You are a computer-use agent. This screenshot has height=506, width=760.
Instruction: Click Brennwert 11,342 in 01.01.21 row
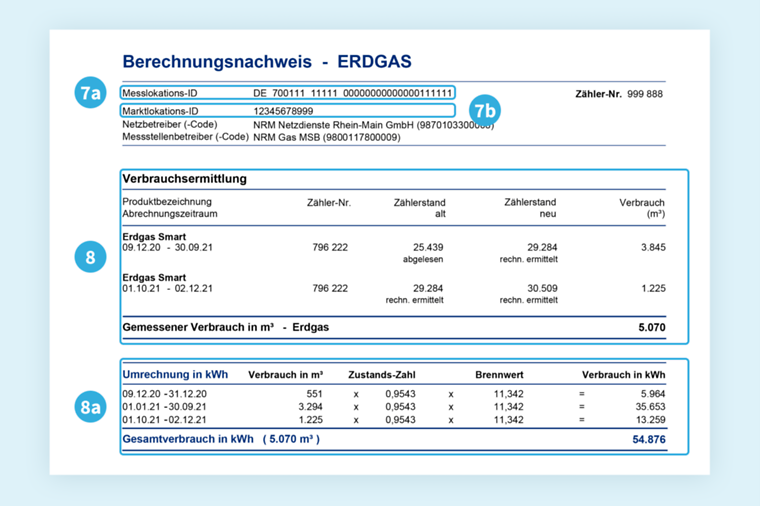(x=508, y=407)
